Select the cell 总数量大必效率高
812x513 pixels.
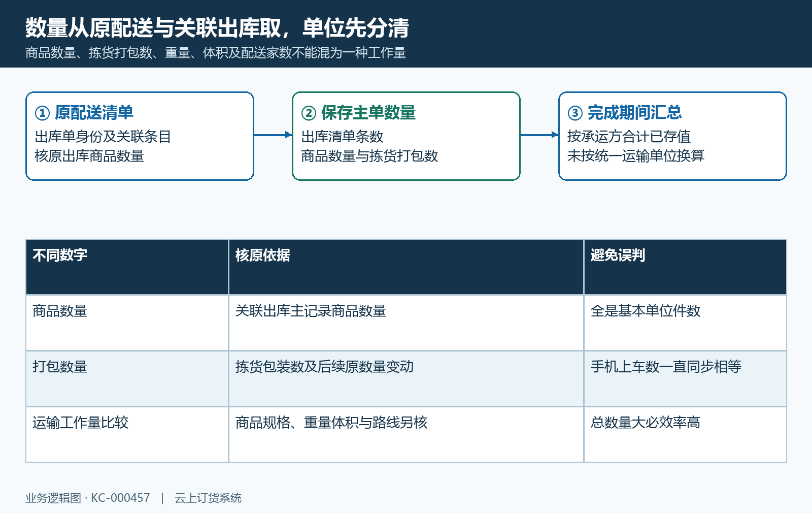(x=685, y=434)
